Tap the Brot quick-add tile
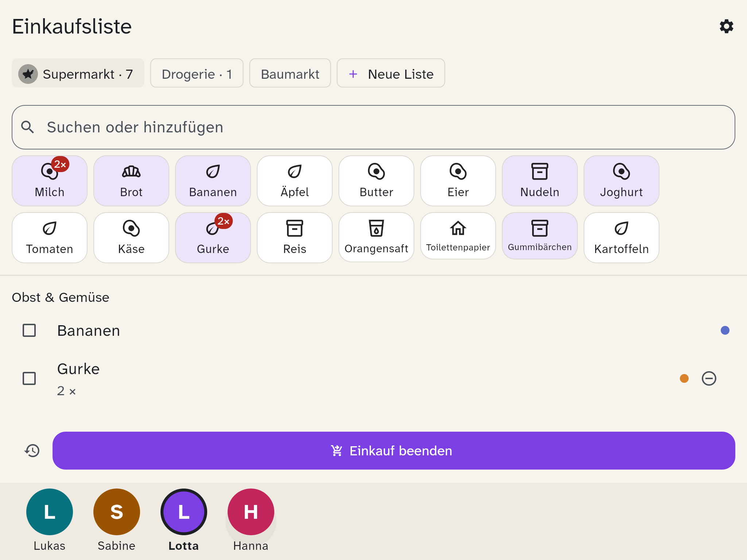Viewport: 747px width, 560px height. (131, 181)
